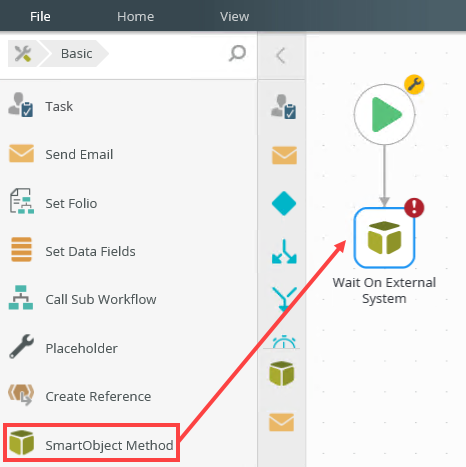Select the SmartObject step on the canvas
This screenshot has width=466, height=467.
pyautogui.click(x=384, y=238)
